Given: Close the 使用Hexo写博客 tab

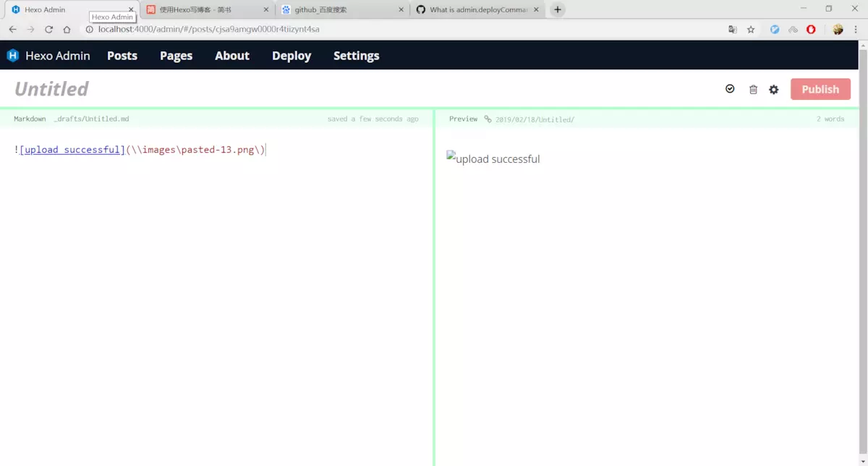Looking at the screenshot, I should [266, 10].
